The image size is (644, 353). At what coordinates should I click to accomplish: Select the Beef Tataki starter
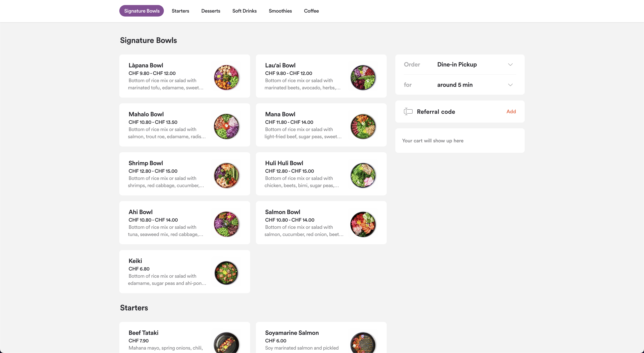tap(185, 338)
